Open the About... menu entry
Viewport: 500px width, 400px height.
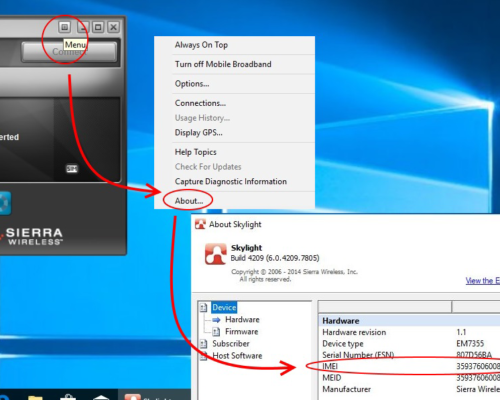189,201
